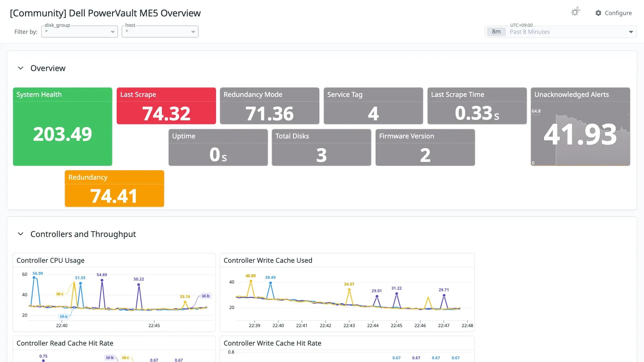Click the Last Scrape Time value 0.33s
Screen dimensions: 644x362
[477, 113]
